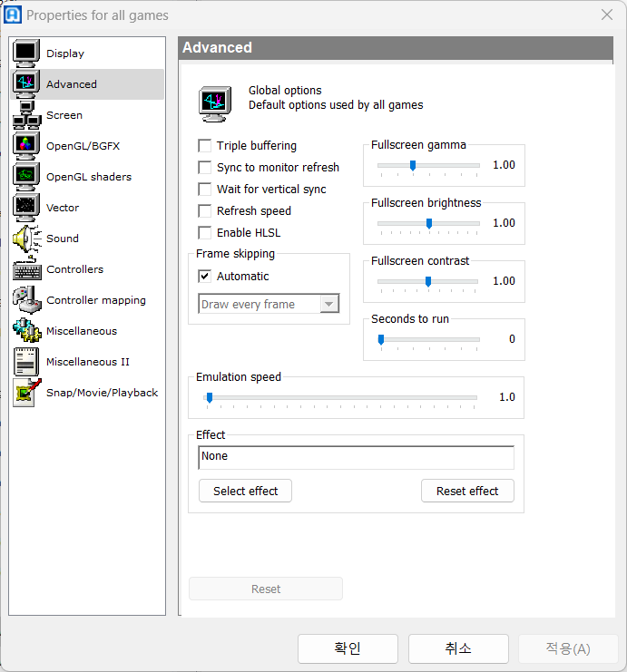The height and width of the screenshot is (672, 627).
Task: Click the Fullscreen contrast slider handle
Action: pos(428,281)
